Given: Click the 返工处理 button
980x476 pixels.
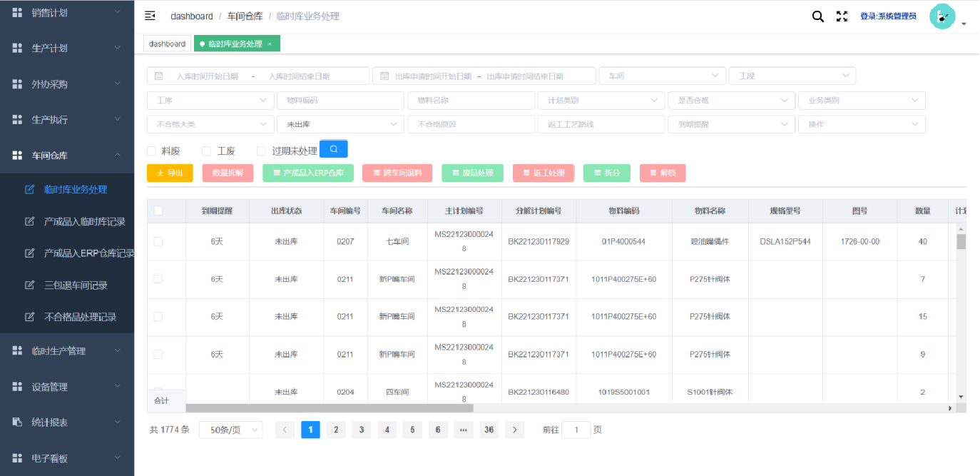Looking at the screenshot, I should click(543, 173).
